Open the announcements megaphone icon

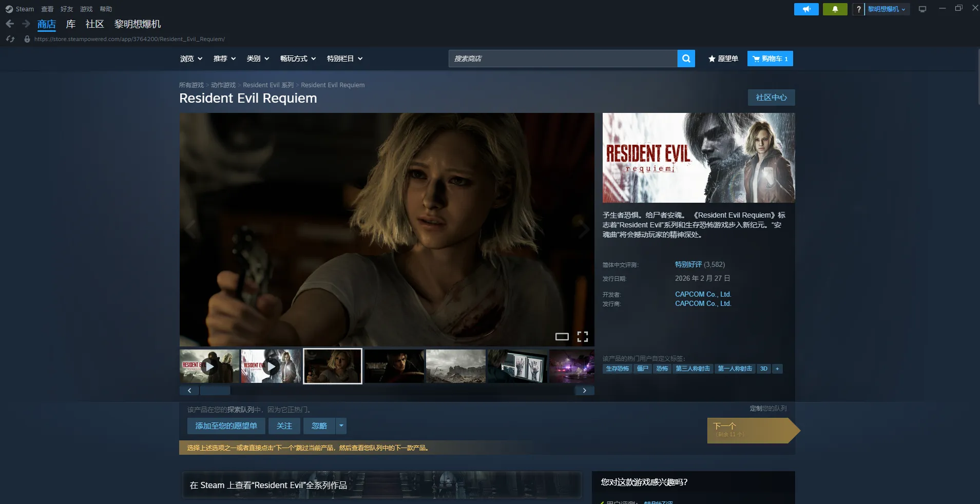806,9
